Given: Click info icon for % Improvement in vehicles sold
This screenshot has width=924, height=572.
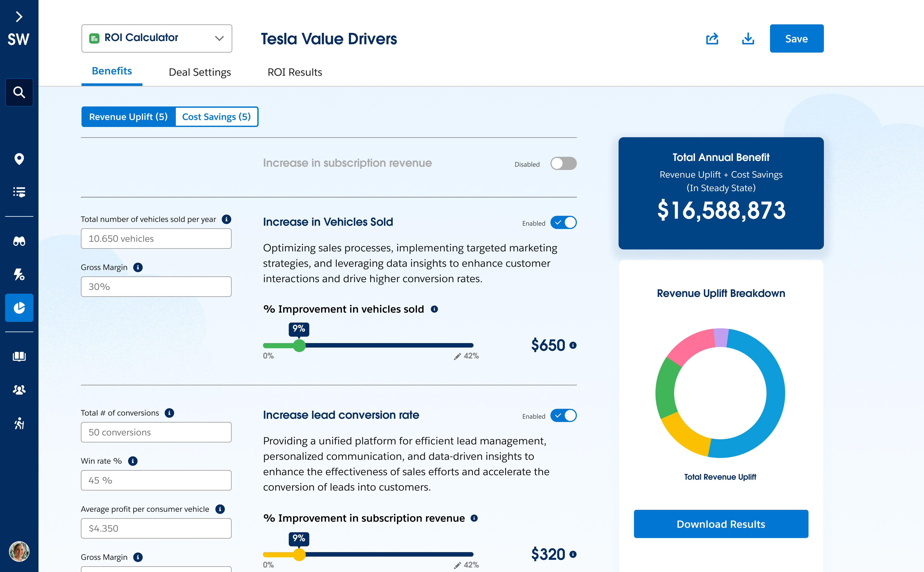Looking at the screenshot, I should point(435,309).
